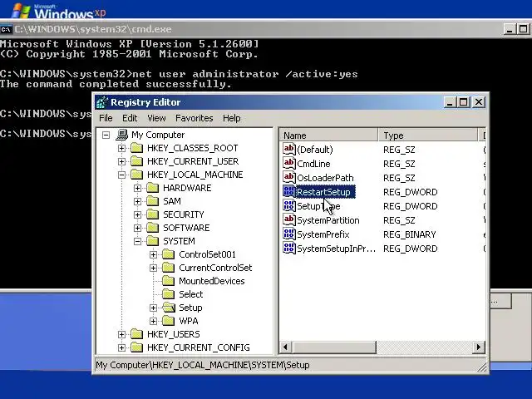This screenshot has height=399, width=532.
Task: Expand the ControlSet001 key
Action: (153, 254)
